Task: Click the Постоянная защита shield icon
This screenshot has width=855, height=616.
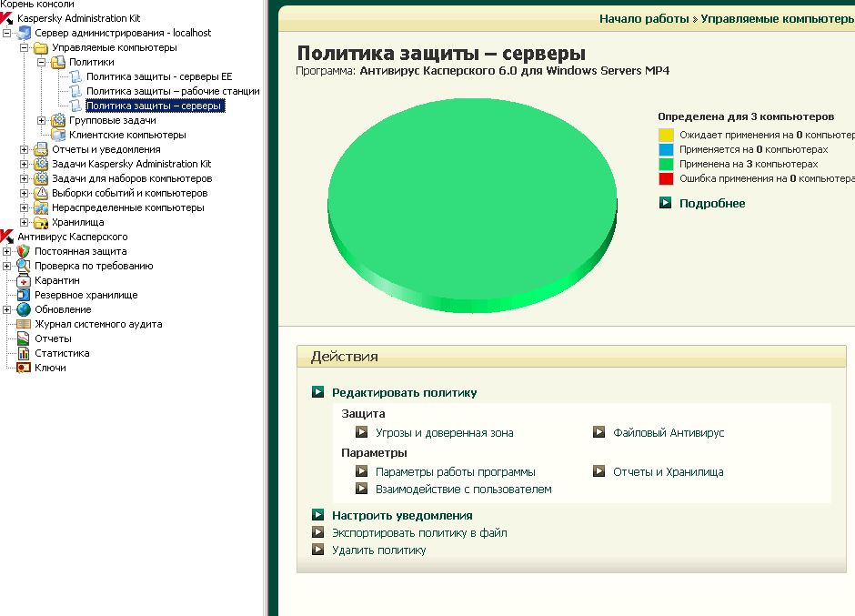Action: [x=24, y=251]
